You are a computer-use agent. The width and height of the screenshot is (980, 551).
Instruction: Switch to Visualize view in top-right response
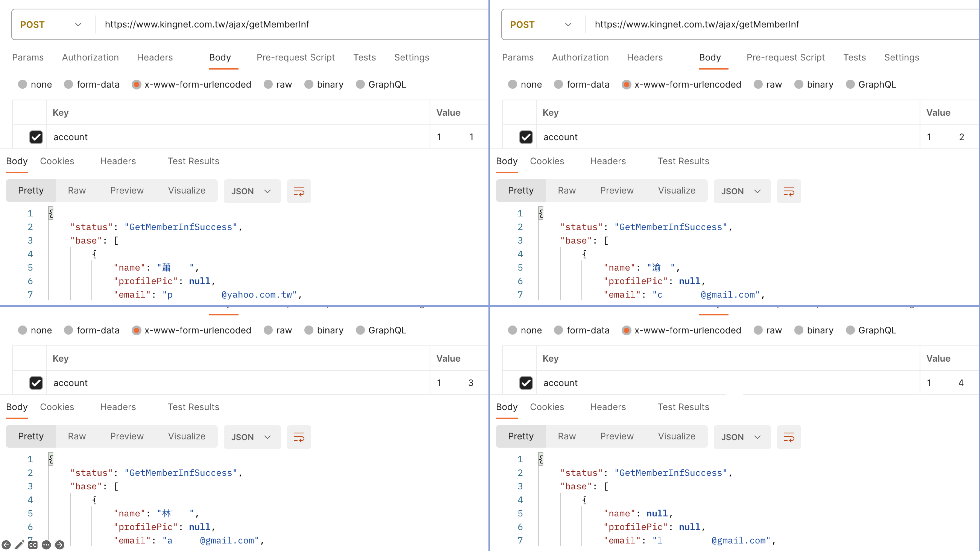click(x=677, y=191)
